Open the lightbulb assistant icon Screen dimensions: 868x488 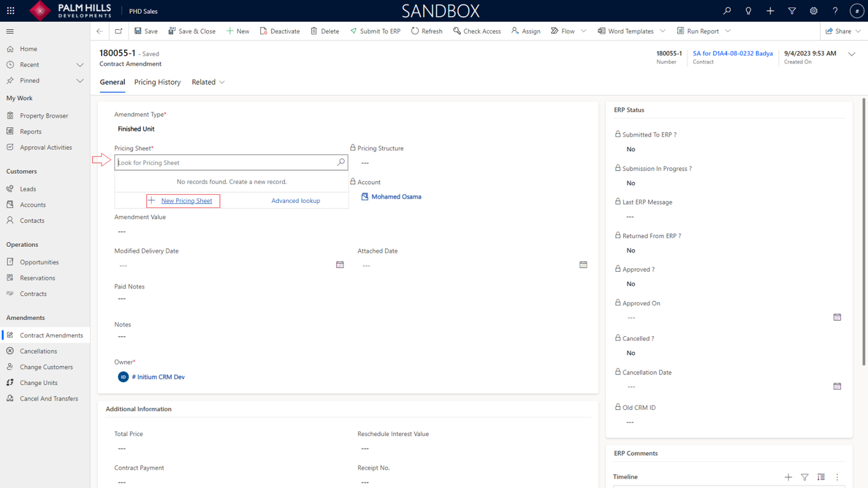point(748,11)
